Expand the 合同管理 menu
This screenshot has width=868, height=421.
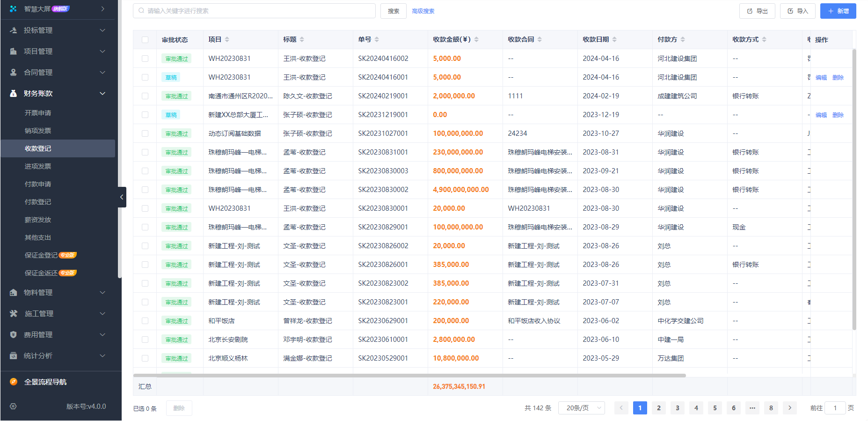(x=58, y=73)
